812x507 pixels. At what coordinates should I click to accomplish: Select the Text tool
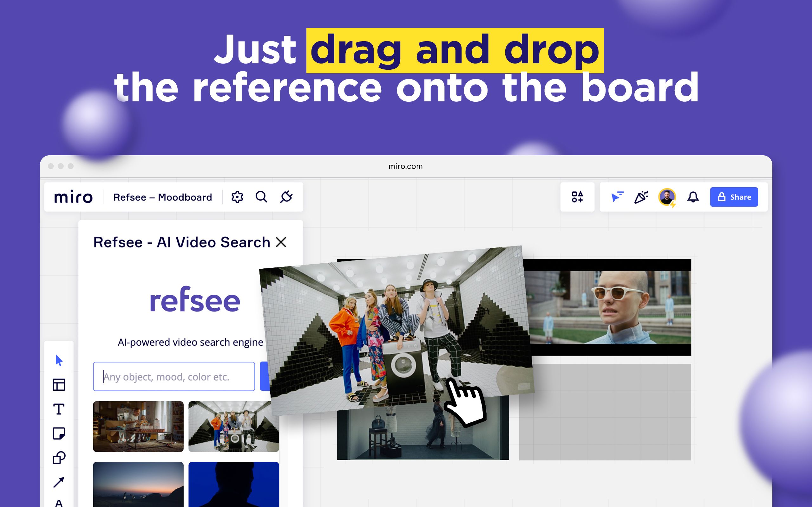click(59, 409)
